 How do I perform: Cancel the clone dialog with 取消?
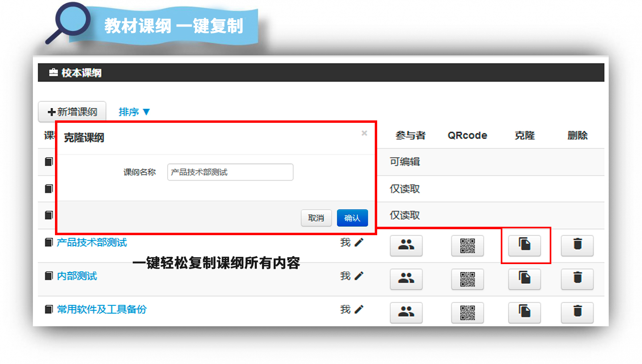pos(316,218)
